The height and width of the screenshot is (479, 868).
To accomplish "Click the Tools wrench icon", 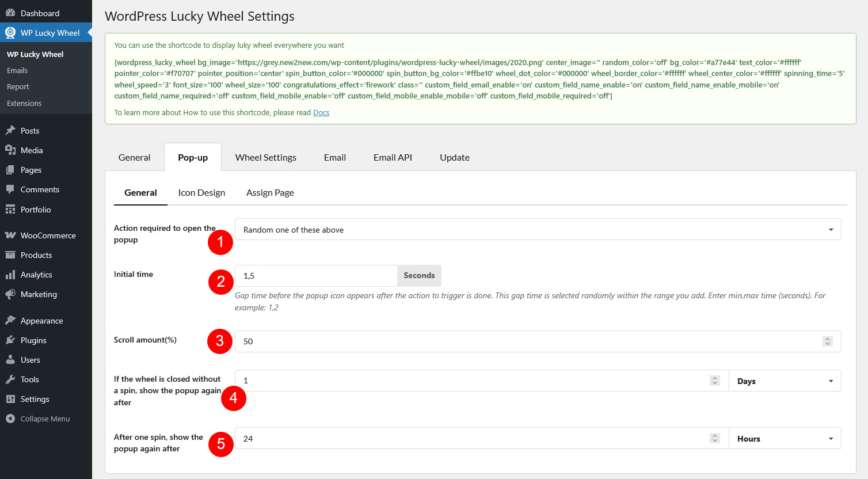I will [10, 379].
